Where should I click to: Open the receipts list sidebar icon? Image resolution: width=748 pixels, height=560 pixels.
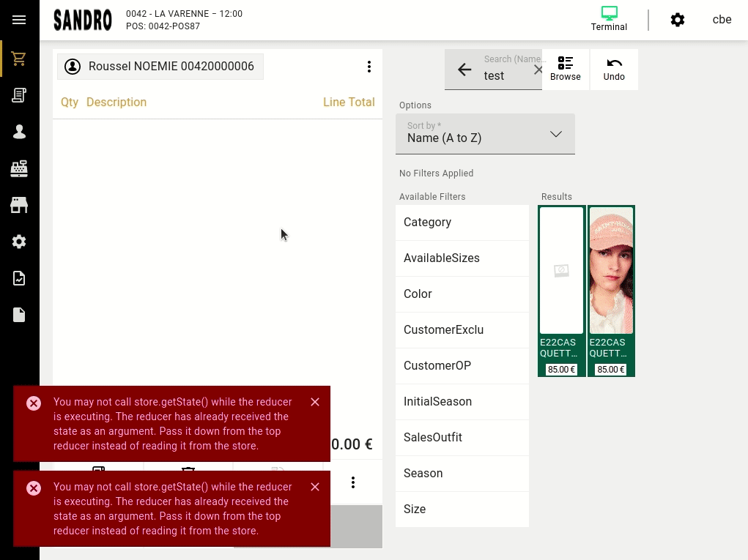coord(19,95)
